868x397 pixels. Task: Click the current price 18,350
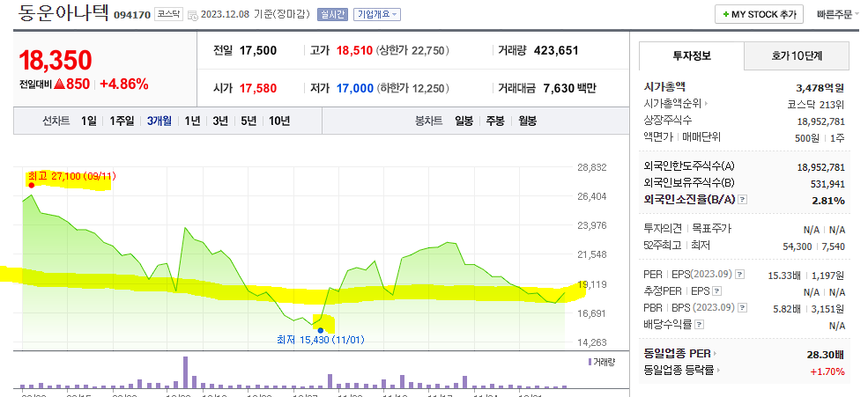[56, 60]
